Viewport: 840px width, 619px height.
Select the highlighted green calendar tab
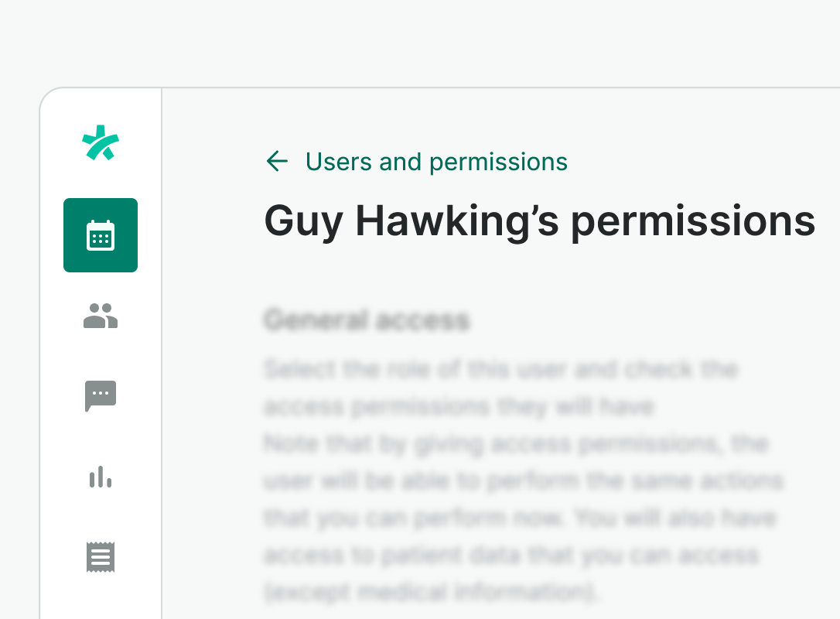point(101,235)
